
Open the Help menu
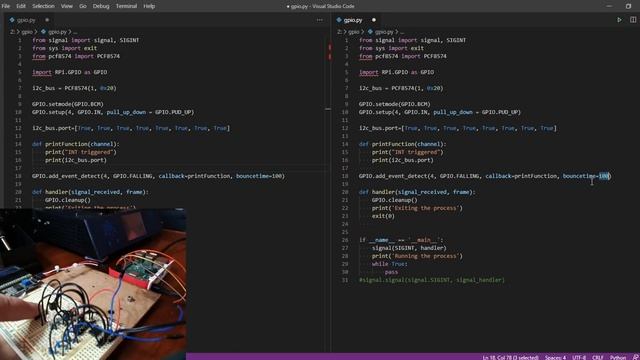(x=149, y=6)
